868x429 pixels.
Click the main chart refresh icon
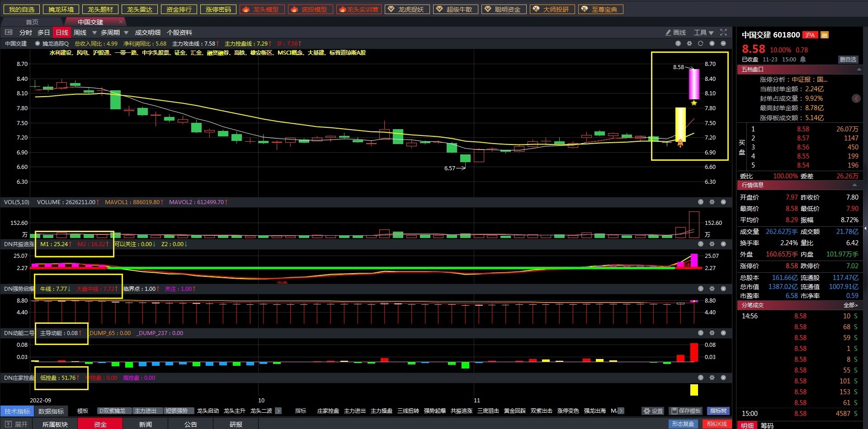[700, 43]
